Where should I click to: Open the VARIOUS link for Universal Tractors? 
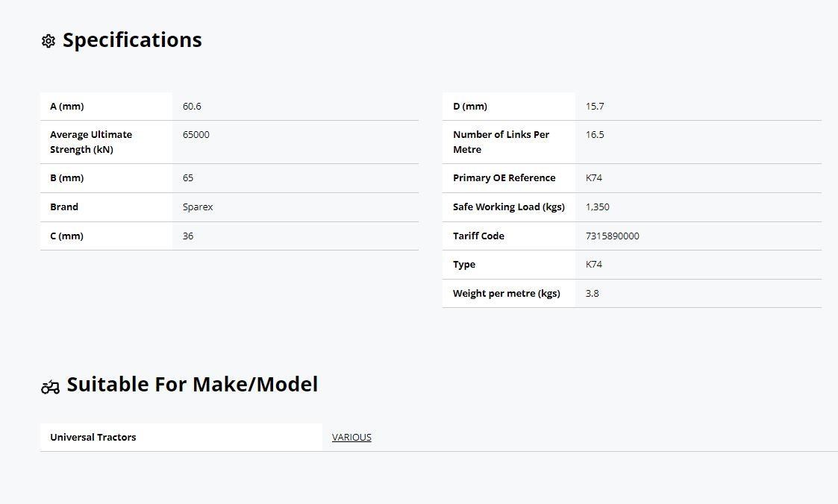click(351, 437)
